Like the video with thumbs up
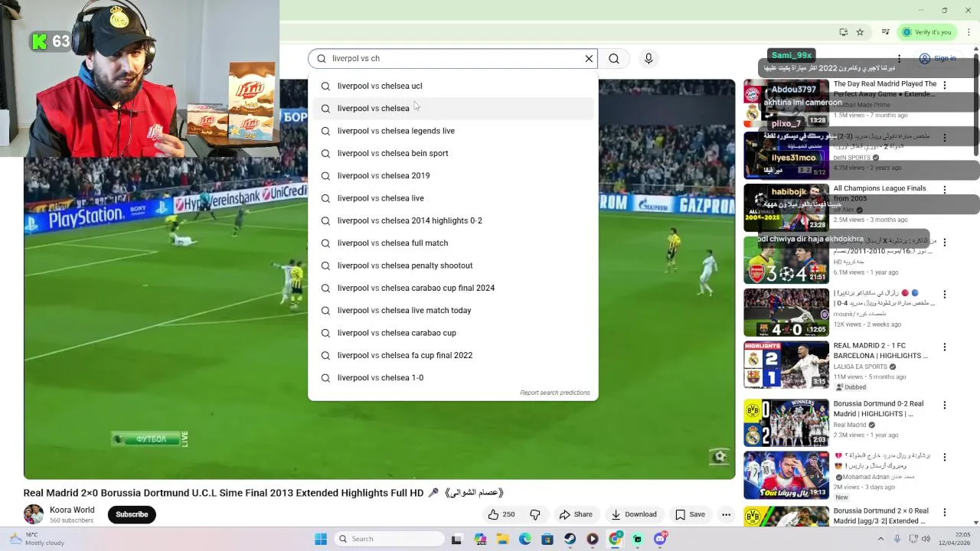Viewport: 980px width, 551px height. point(501,514)
